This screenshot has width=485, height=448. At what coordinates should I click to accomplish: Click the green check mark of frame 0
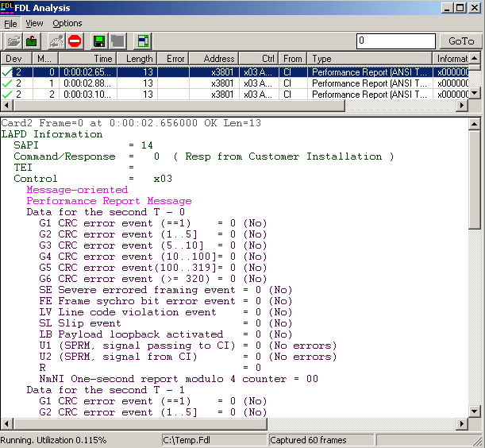7,72
